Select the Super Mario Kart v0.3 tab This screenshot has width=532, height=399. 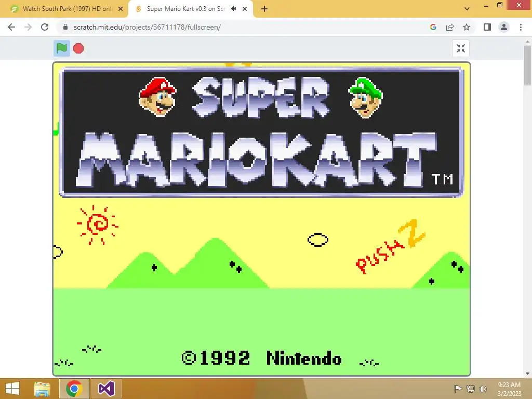pos(186,9)
